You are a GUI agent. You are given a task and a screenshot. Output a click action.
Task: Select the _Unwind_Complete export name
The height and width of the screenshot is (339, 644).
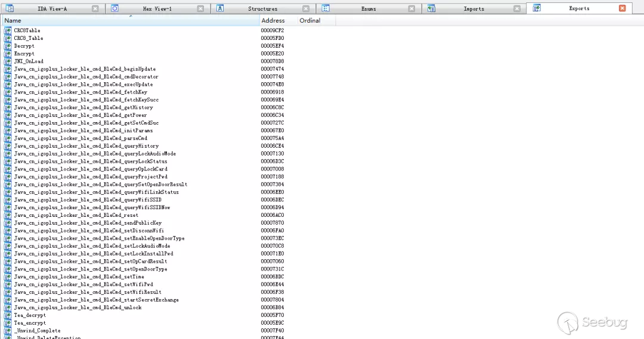(38, 331)
